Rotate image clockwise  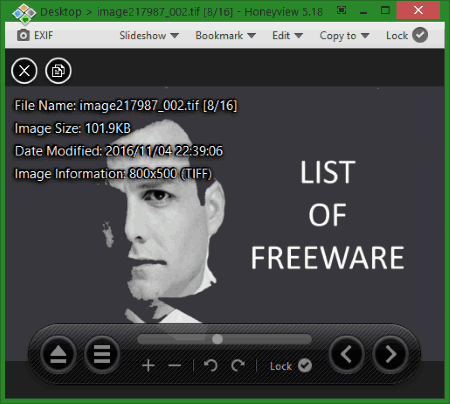(238, 366)
